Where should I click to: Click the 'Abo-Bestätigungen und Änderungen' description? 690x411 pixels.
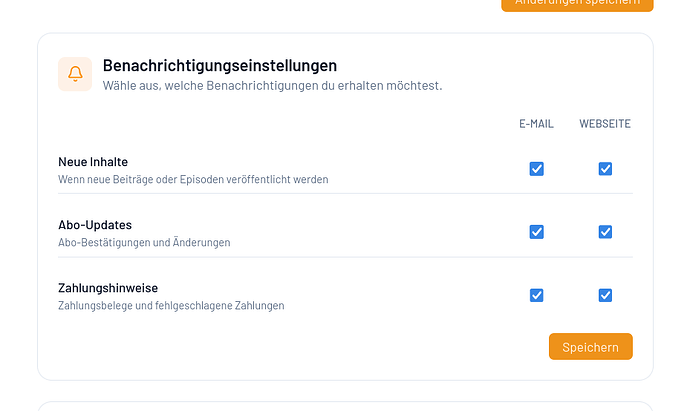[x=144, y=242]
